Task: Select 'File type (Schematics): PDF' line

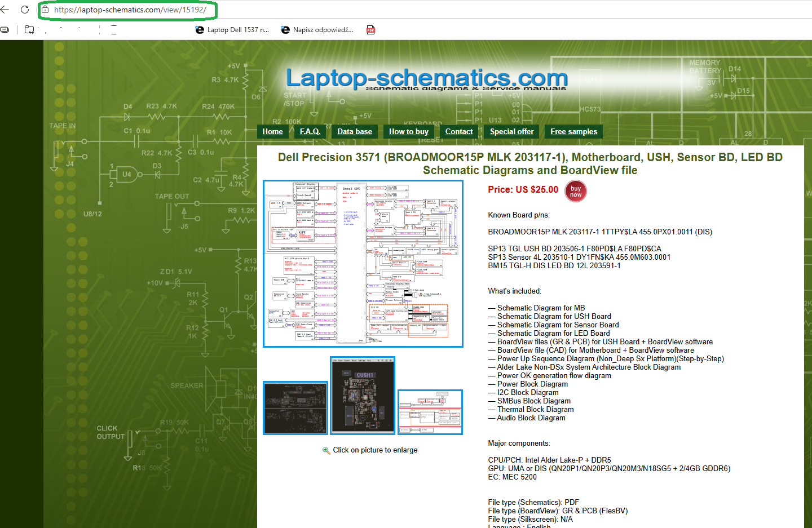Action: (533, 503)
